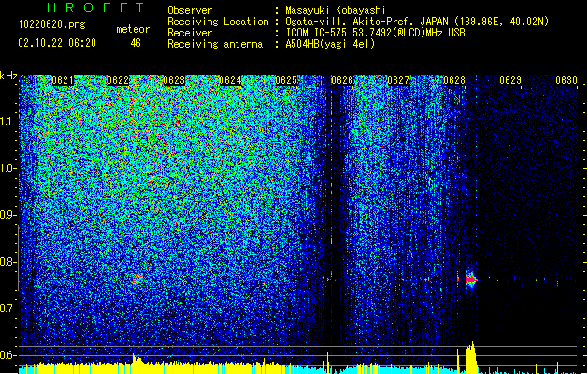Viewport: 588px width, 374px height.
Task: Click the tall yellow intensity peak after 0628
Action: point(471,357)
